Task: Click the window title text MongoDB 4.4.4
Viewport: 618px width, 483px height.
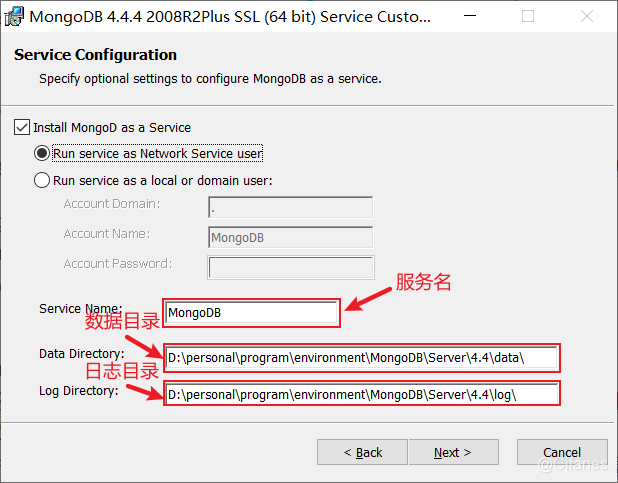Action: point(230,17)
